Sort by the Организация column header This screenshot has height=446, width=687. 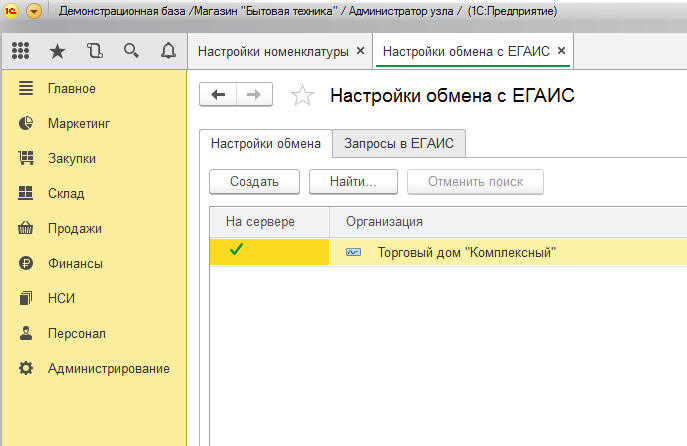click(x=508, y=222)
